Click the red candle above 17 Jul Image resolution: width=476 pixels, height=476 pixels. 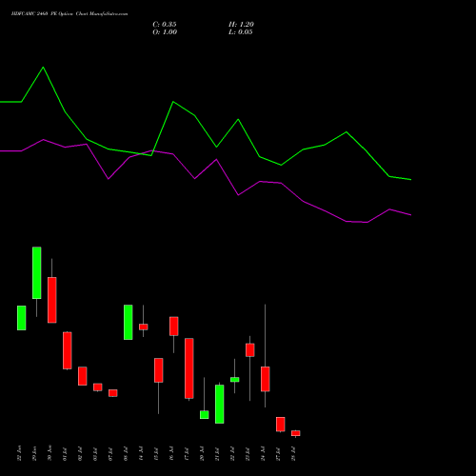(x=189, y=368)
